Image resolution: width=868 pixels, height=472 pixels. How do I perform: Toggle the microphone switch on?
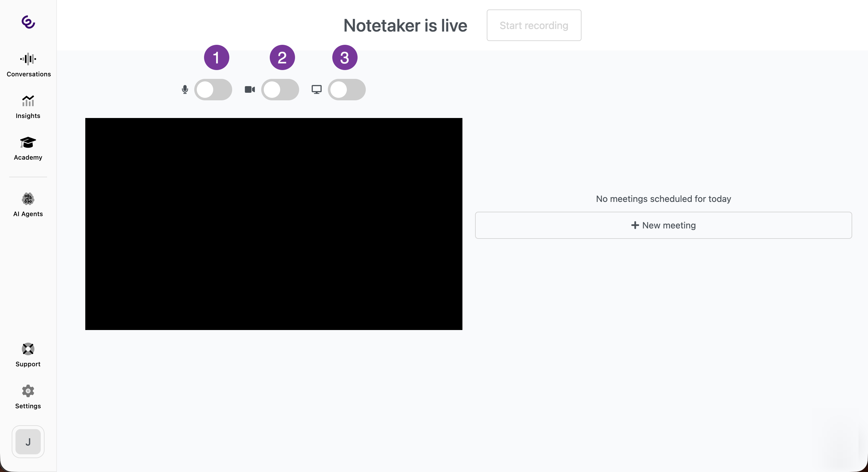click(213, 90)
